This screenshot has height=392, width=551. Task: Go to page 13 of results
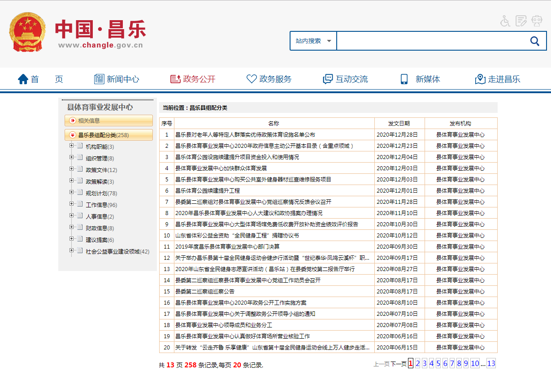tap(491, 364)
